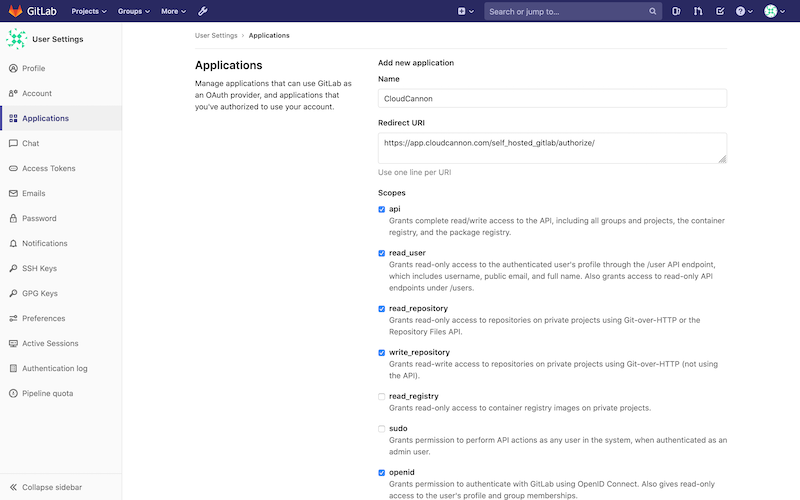The image size is (800, 500).
Task: Focus the Redirect URI text area
Action: (552, 148)
